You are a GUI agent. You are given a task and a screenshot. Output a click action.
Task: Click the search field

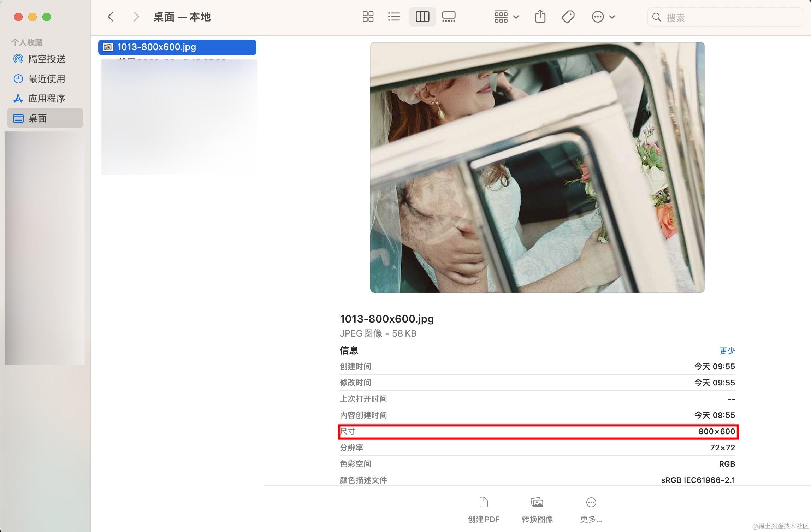click(725, 17)
